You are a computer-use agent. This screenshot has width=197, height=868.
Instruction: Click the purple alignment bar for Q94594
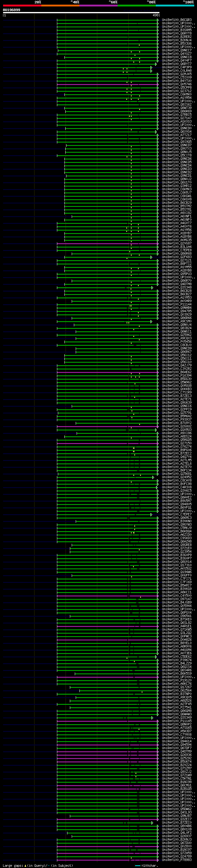(x=107, y=745)
